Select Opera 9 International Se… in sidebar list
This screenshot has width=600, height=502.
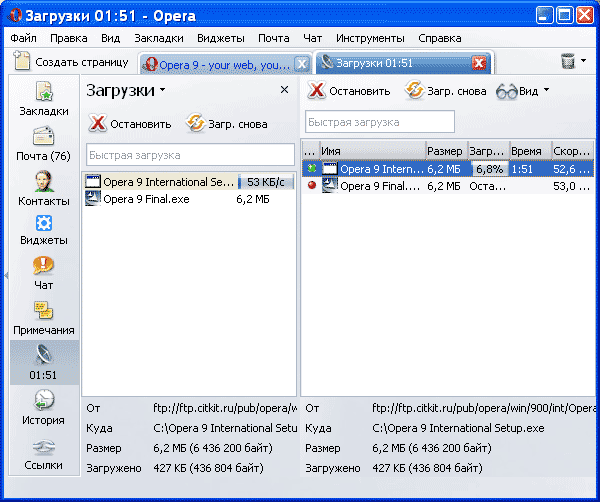click(189, 182)
